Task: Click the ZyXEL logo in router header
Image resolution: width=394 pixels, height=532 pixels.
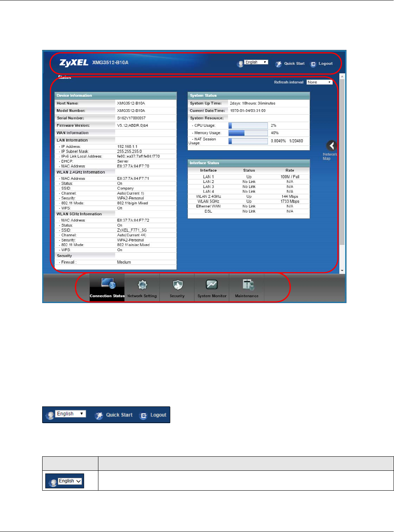Action: (74, 63)
